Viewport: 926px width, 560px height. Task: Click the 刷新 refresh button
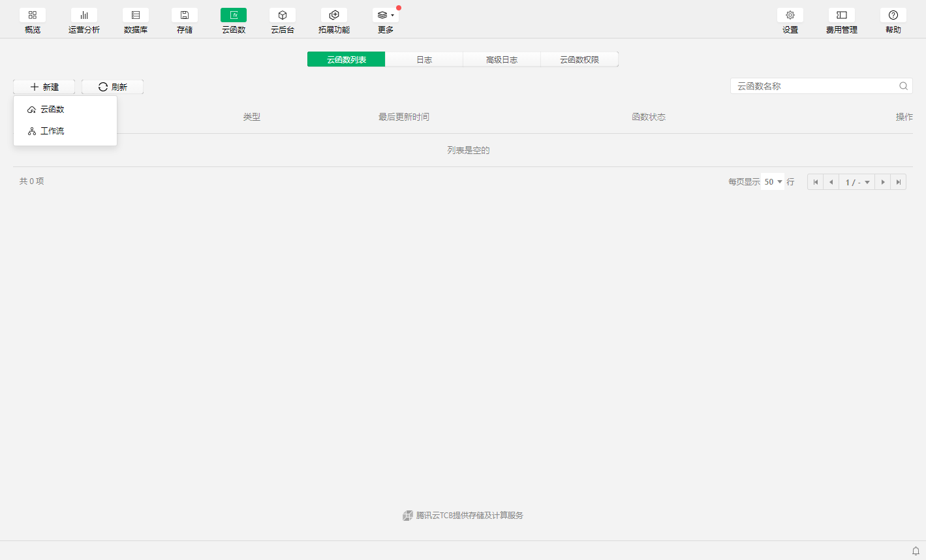112,87
